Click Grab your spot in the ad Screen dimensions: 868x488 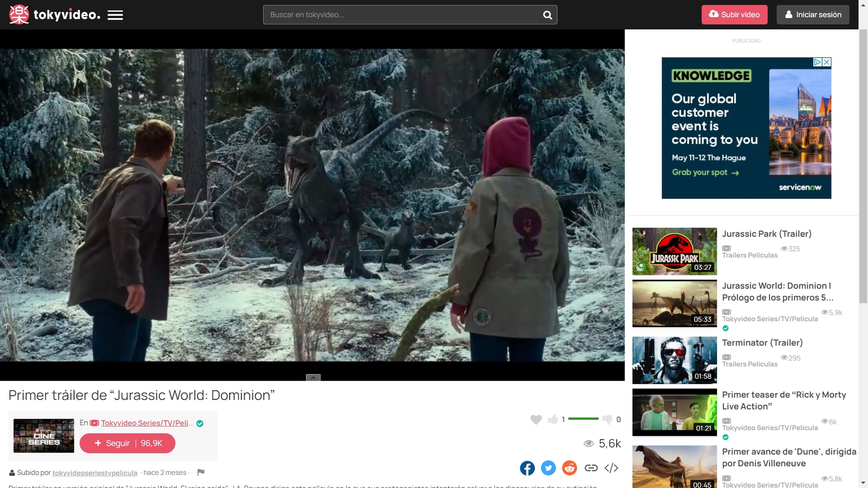705,172
